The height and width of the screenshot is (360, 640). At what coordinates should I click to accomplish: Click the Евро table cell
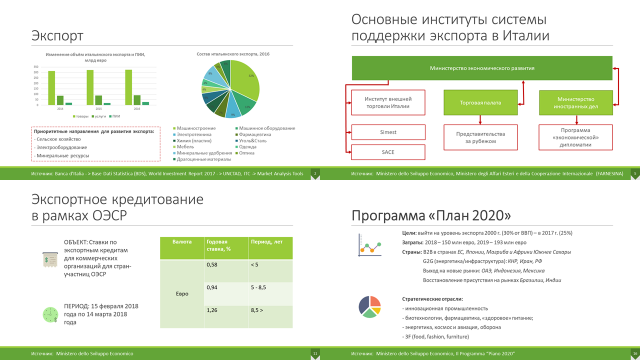point(182,293)
